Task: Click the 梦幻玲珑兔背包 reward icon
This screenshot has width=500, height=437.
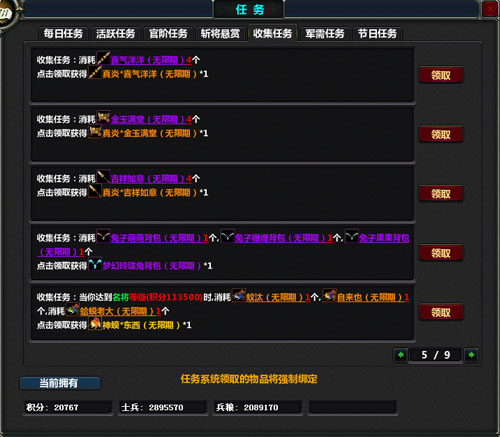Action: point(95,264)
